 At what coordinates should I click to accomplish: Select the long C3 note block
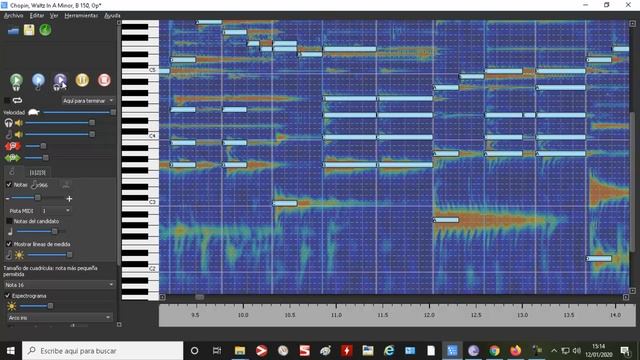pyautogui.click(x=285, y=203)
